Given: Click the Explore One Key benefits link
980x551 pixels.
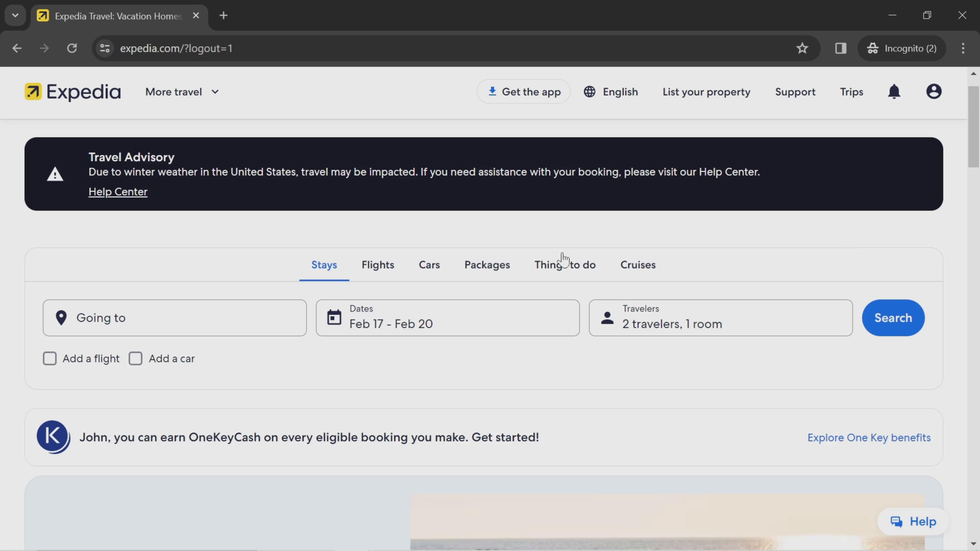Looking at the screenshot, I should point(869,437).
